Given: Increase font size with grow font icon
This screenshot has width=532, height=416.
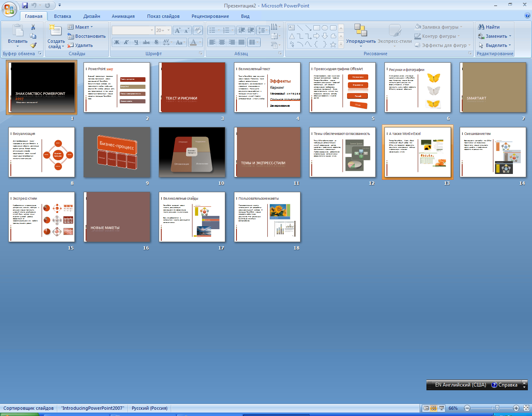Looking at the screenshot, I should tap(177, 30).
